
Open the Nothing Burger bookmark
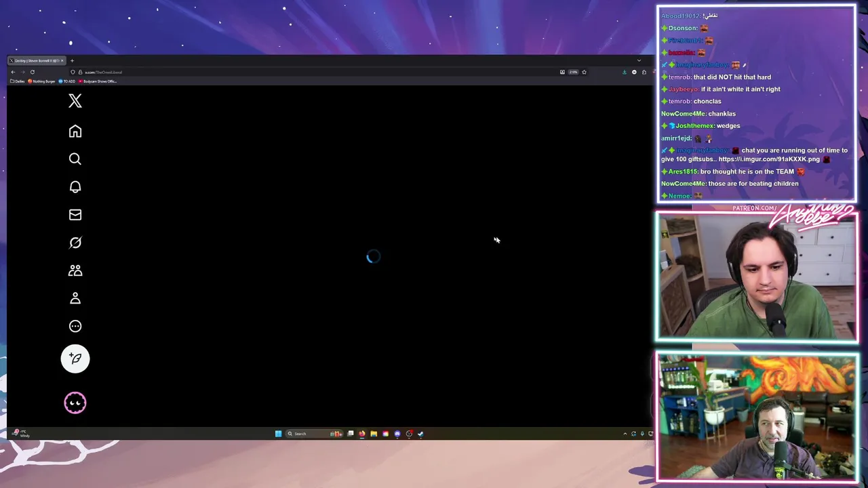(x=42, y=81)
